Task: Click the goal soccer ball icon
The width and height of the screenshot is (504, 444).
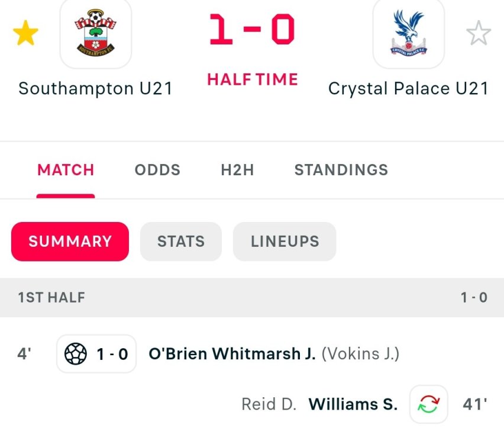Action: coord(75,354)
